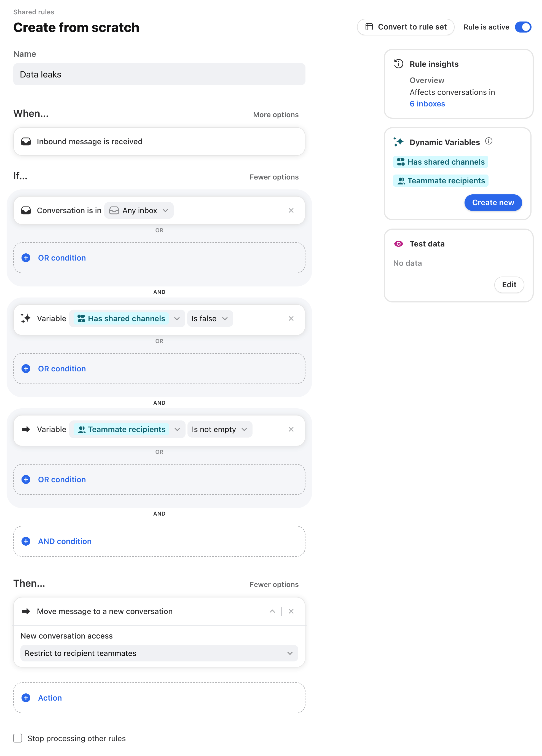Open the Any inbox dropdown
Screen dimensions: 542x756
click(139, 210)
